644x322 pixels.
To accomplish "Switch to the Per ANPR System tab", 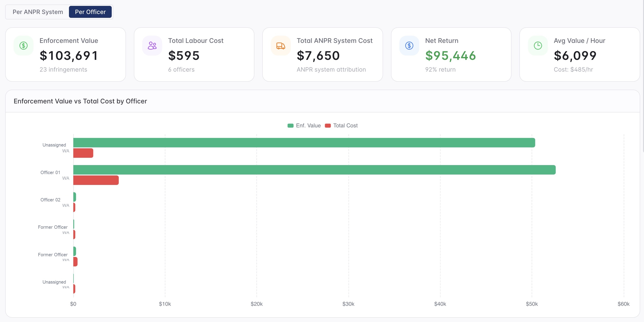I will (x=38, y=12).
